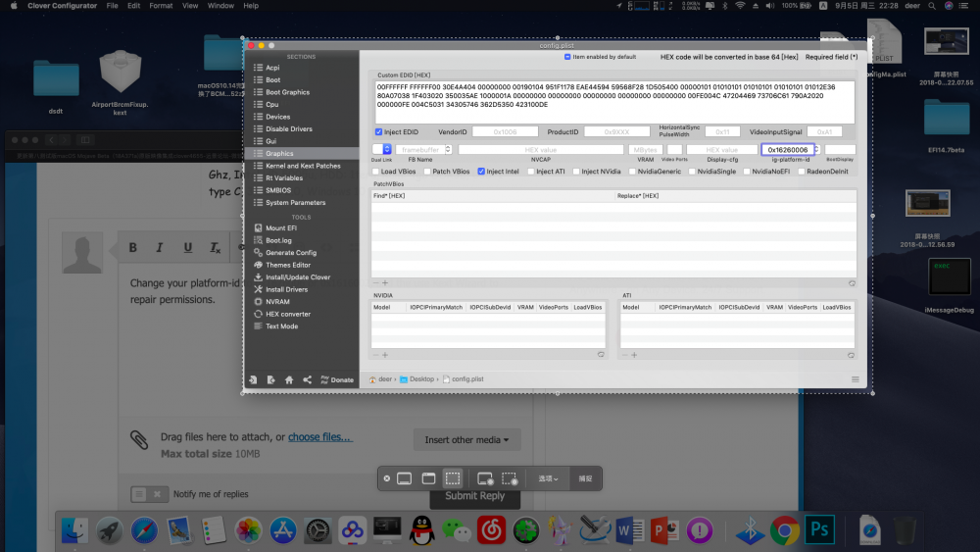Select record selected portion in screenshot toolbar

click(510, 478)
